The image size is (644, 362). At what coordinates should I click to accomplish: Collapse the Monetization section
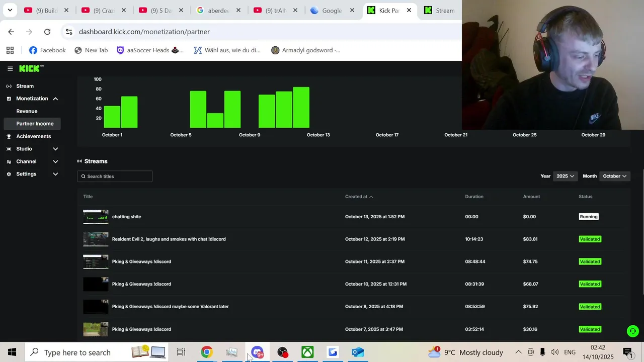[x=55, y=99]
